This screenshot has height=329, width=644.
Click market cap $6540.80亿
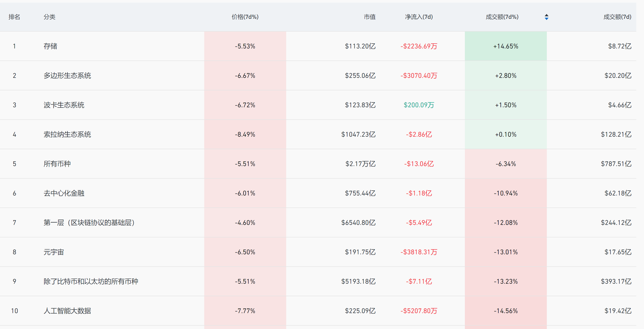[x=359, y=222]
